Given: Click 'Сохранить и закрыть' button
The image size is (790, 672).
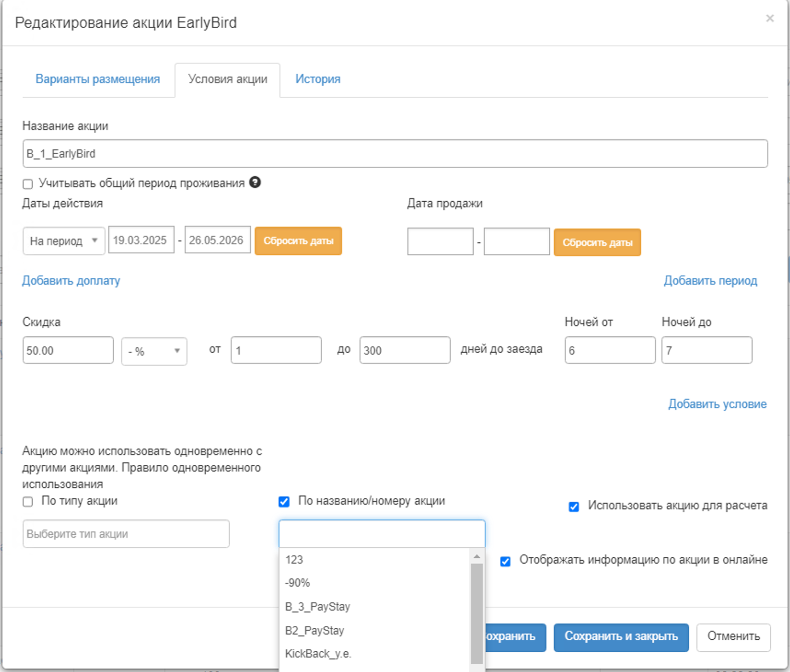Looking at the screenshot, I should pos(621,637).
